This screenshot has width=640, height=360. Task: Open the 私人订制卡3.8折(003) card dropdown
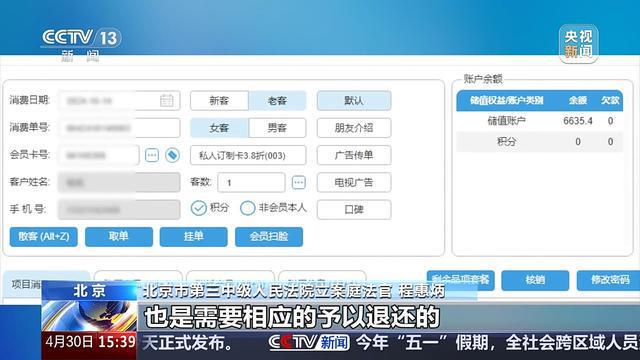point(248,155)
